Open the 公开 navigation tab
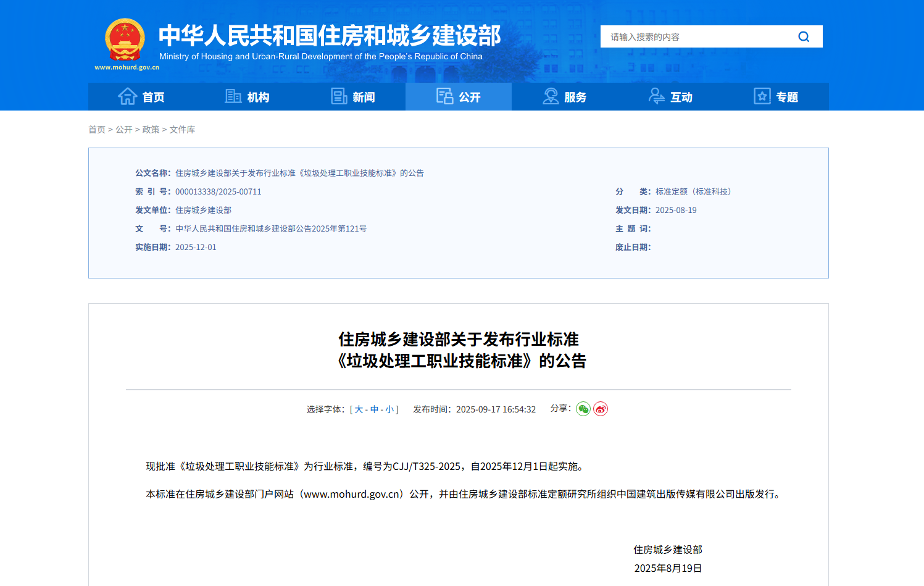The width and height of the screenshot is (924, 586). (459, 97)
